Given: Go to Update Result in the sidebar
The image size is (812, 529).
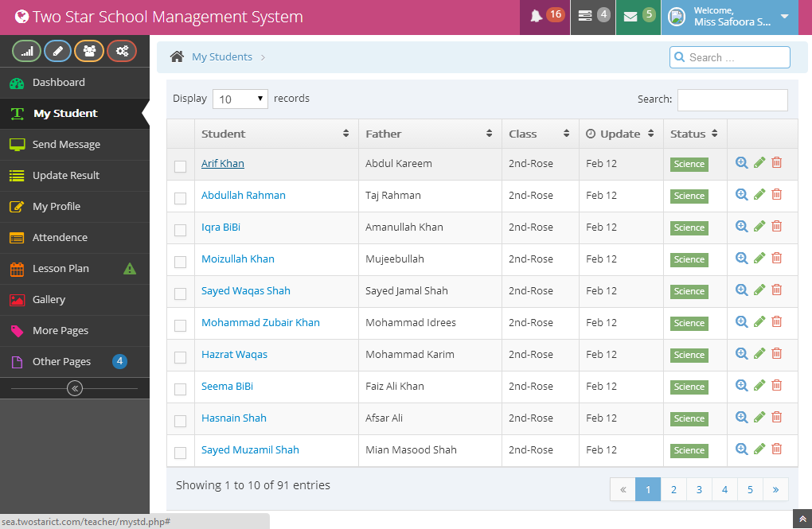Looking at the screenshot, I should pos(75,176).
